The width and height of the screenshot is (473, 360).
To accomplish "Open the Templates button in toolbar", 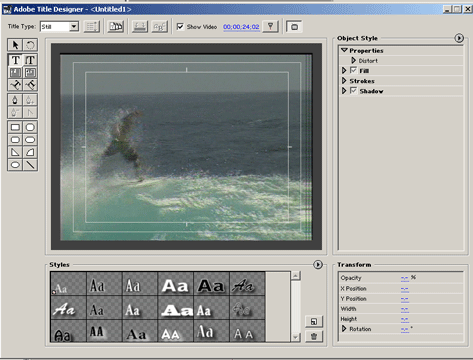I will tap(116, 27).
